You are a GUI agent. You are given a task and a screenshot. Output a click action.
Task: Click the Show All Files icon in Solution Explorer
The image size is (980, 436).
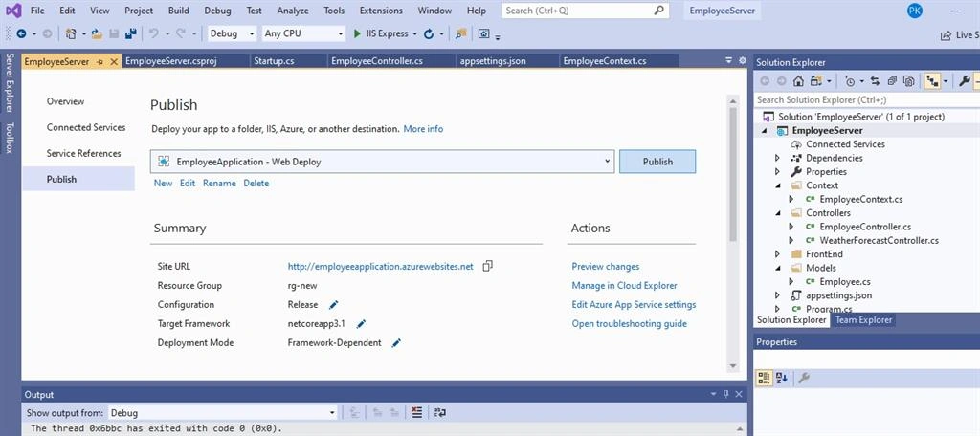click(909, 81)
